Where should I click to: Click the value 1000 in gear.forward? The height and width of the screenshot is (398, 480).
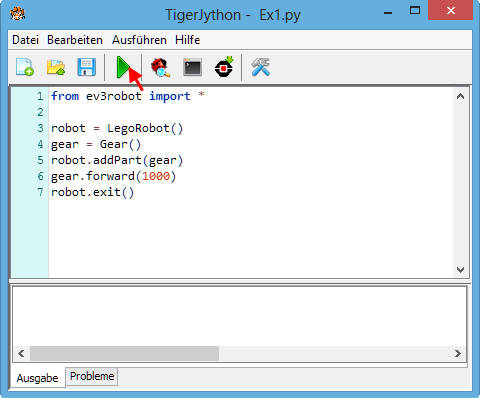(156, 176)
